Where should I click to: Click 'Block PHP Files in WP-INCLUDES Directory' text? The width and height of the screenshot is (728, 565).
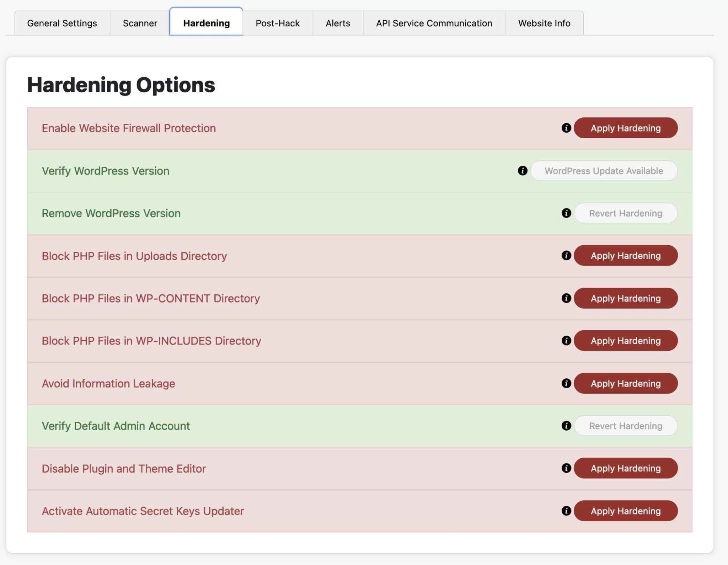[x=151, y=341]
